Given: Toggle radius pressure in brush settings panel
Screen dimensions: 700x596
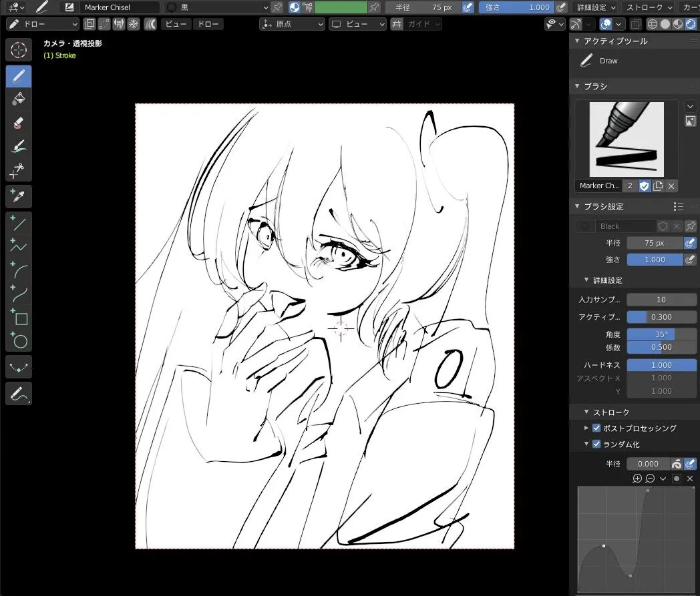Looking at the screenshot, I should (690, 243).
